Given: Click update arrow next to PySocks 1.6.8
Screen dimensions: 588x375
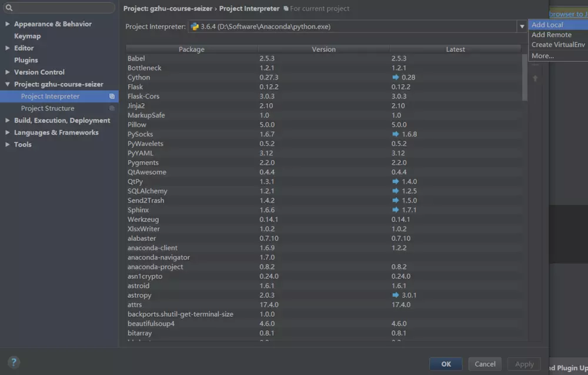Looking at the screenshot, I should pyautogui.click(x=396, y=134).
